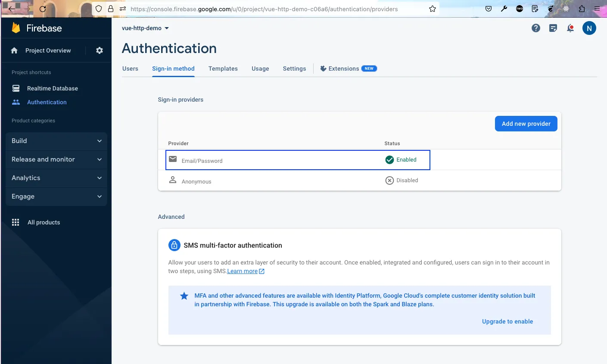Open All products
The width and height of the screenshot is (607, 364).
pos(44,222)
